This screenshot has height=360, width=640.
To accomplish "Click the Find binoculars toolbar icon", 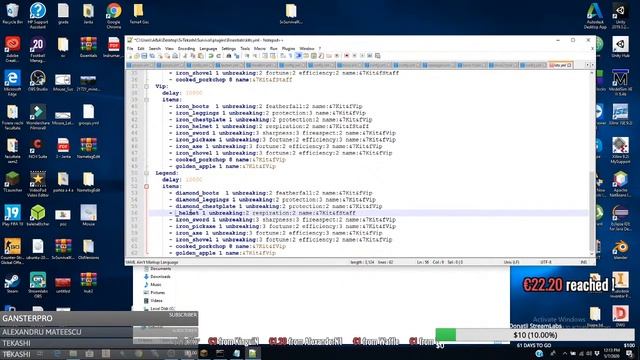I will pyautogui.click(x=229, y=56).
